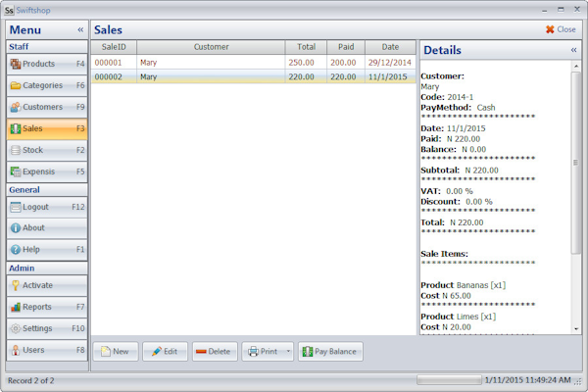Open Help from the menu
Image resolution: width=588 pixels, height=392 pixels.
tap(47, 250)
